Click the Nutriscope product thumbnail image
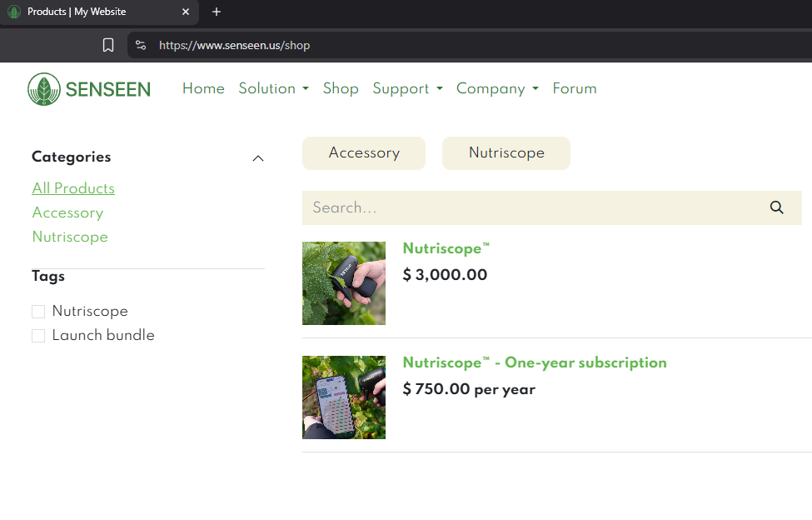The image size is (812, 520). coord(343,283)
